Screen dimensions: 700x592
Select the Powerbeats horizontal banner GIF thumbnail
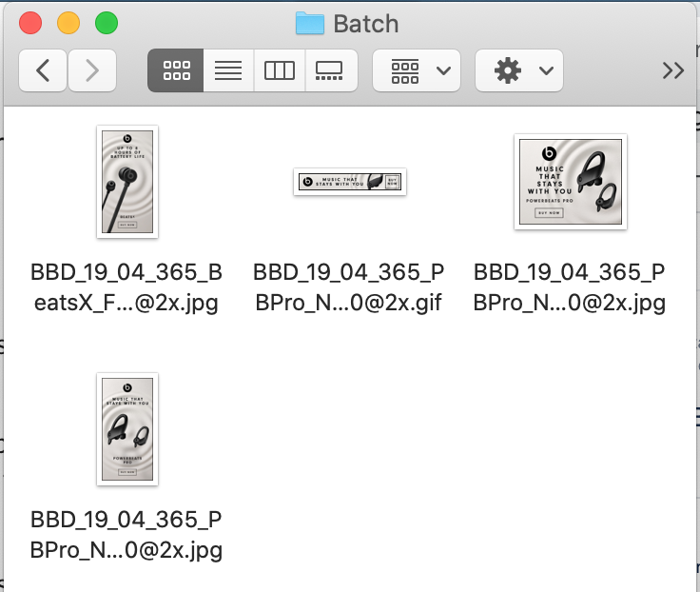[x=349, y=182]
